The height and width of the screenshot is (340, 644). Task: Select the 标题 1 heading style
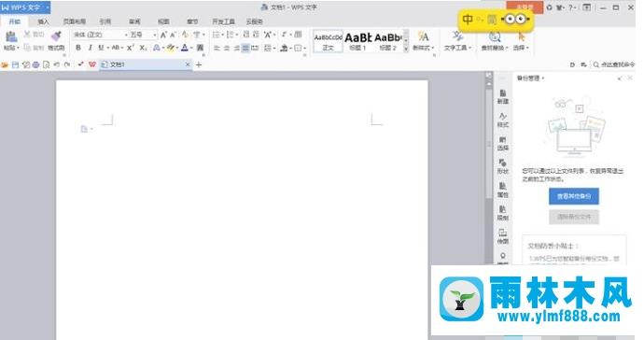358,41
